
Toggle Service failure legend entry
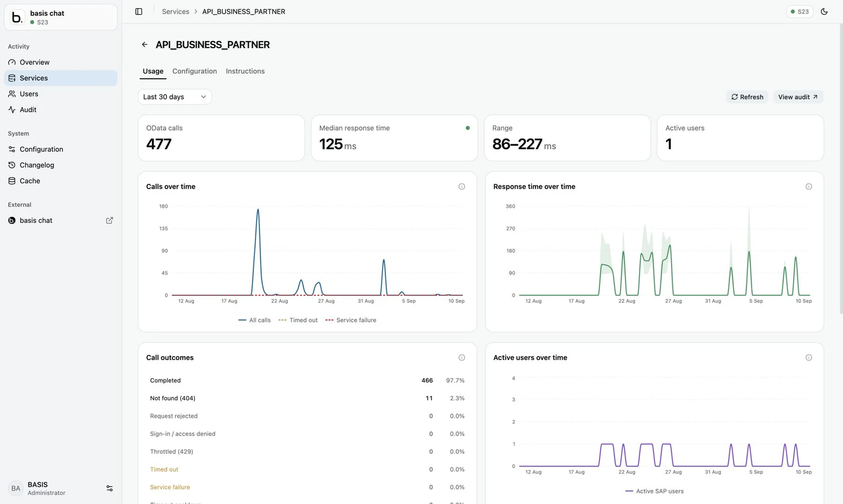point(351,320)
